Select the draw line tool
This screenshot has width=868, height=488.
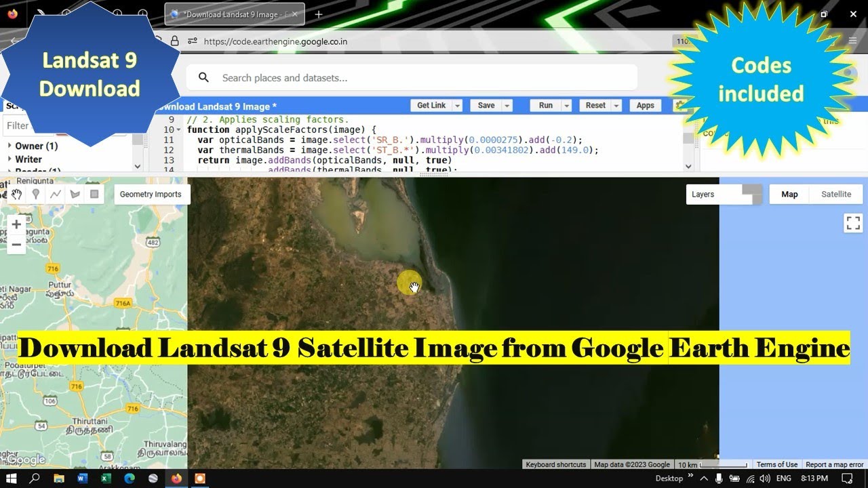[x=56, y=195]
